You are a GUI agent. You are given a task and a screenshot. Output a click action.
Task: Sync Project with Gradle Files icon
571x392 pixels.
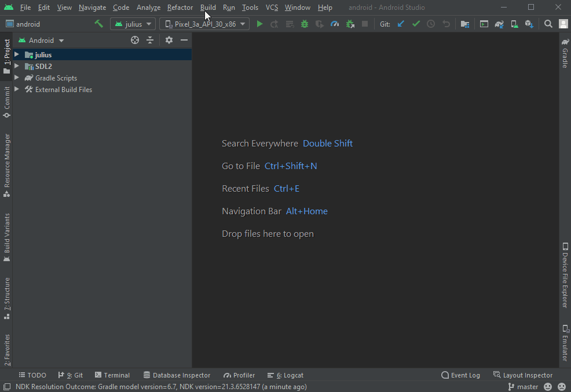coord(499,24)
